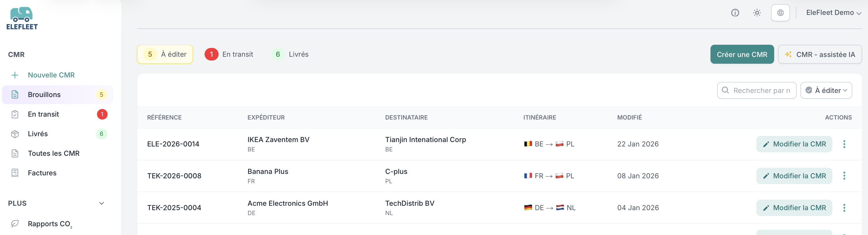Open kebab menu for TEK-2026-0008
The image size is (868, 235).
click(x=844, y=176)
